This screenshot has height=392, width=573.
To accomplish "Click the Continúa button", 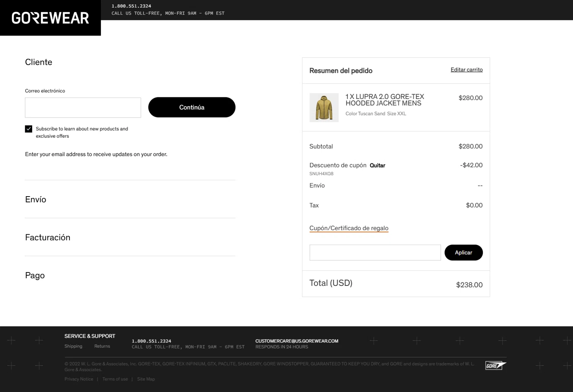I will click(x=192, y=107).
